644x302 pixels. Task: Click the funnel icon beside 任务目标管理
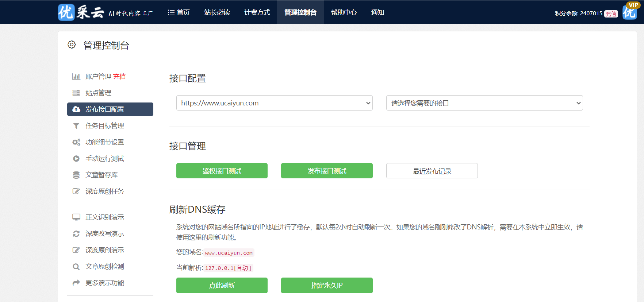pos(76,126)
